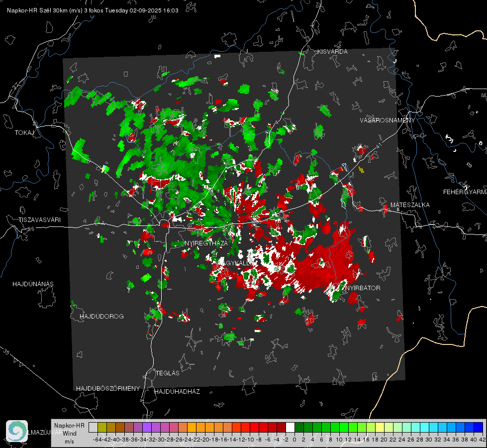Click the swirl logo icon beside the legend
This screenshot has height=448, width=487.
point(17,431)
